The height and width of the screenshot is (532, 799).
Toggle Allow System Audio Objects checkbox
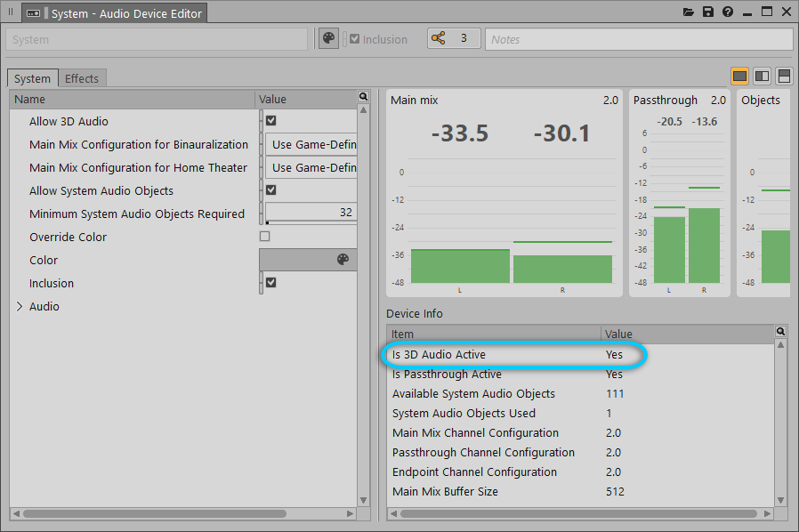[271, 190]
